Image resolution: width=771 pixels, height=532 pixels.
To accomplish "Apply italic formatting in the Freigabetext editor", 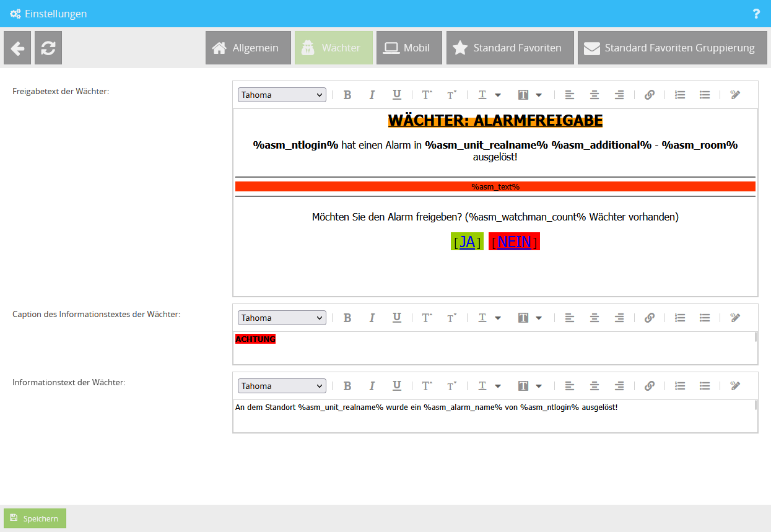I will [x=372, y=94].
